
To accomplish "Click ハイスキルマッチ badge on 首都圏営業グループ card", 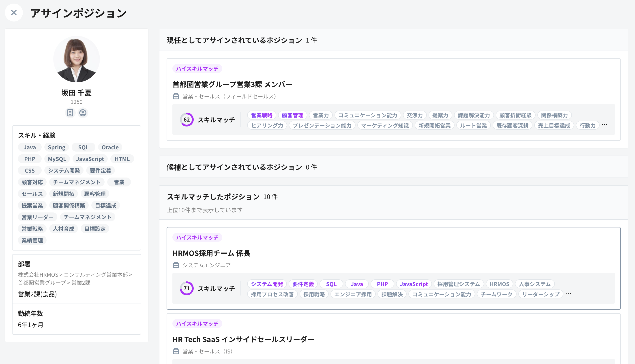I will coord(197,69).
